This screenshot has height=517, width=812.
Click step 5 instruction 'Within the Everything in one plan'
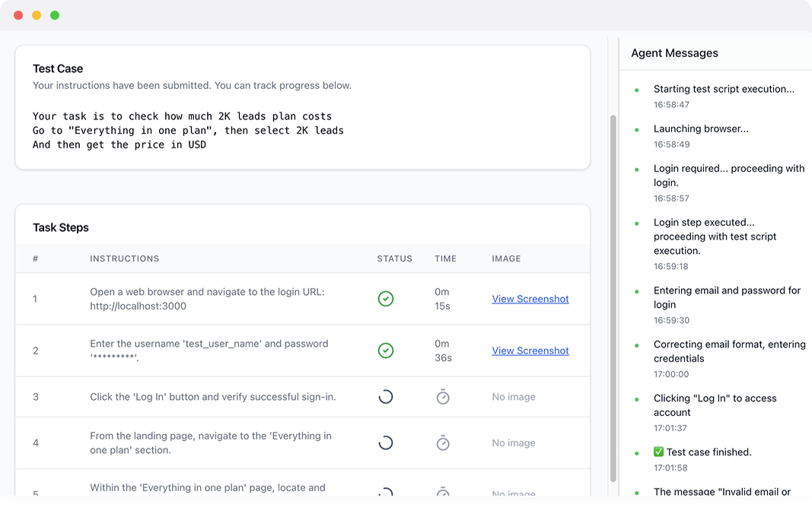pos(208,487)
